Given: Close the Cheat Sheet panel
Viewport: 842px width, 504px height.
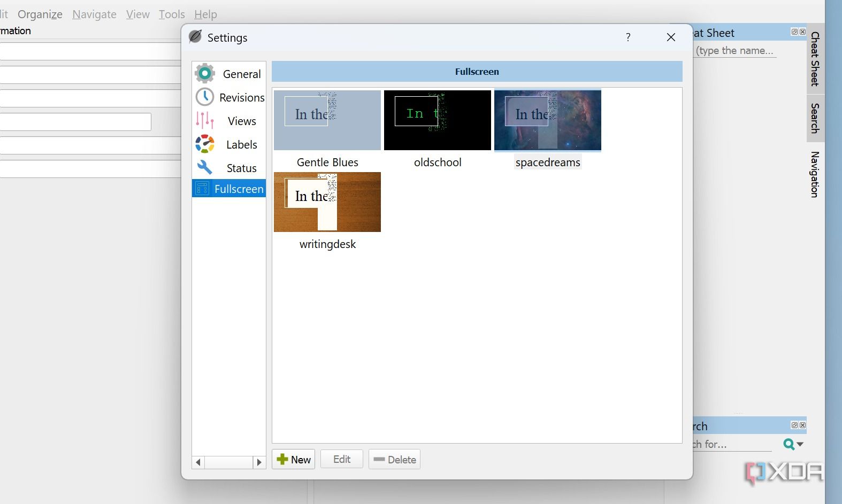Looking at the screenshot, I should [x=802, y=32].
